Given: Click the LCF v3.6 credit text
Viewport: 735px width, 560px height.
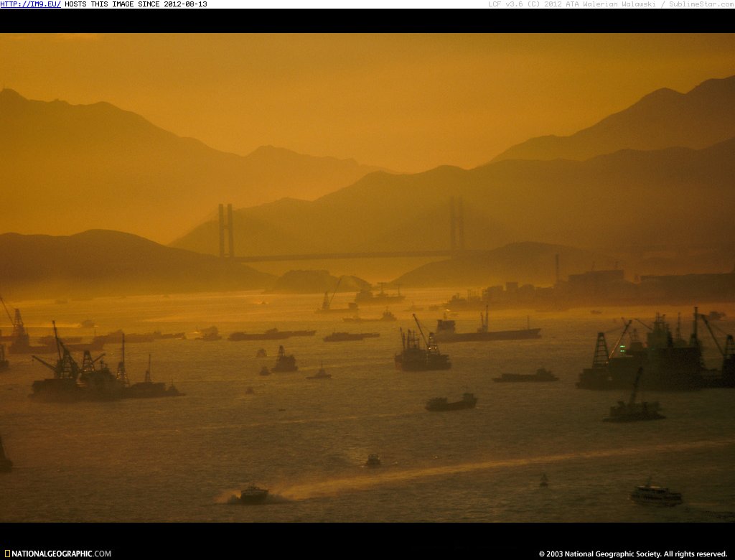Looking at the screenshot, I should coord(612,4).
